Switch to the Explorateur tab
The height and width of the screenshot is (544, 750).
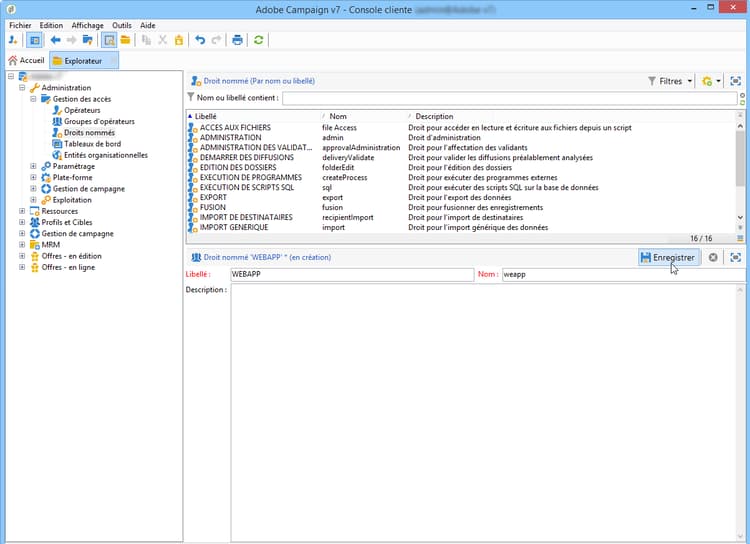[83, 61]
